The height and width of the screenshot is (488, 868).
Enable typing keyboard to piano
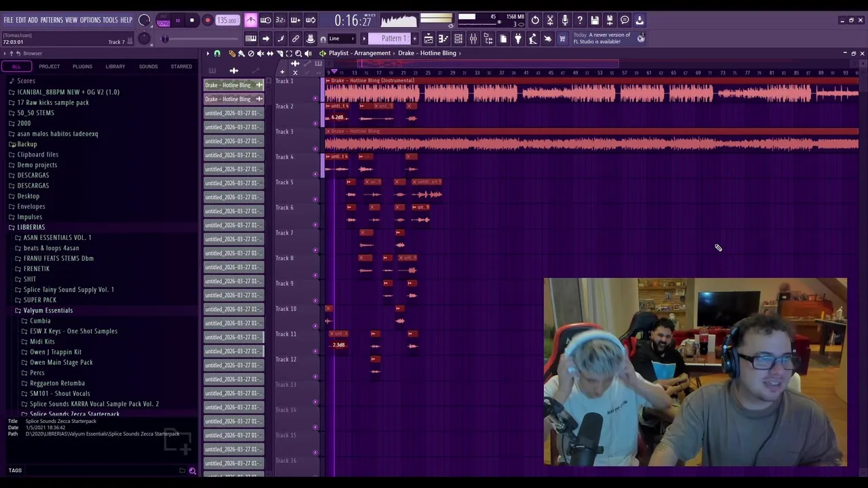(251, 39)
